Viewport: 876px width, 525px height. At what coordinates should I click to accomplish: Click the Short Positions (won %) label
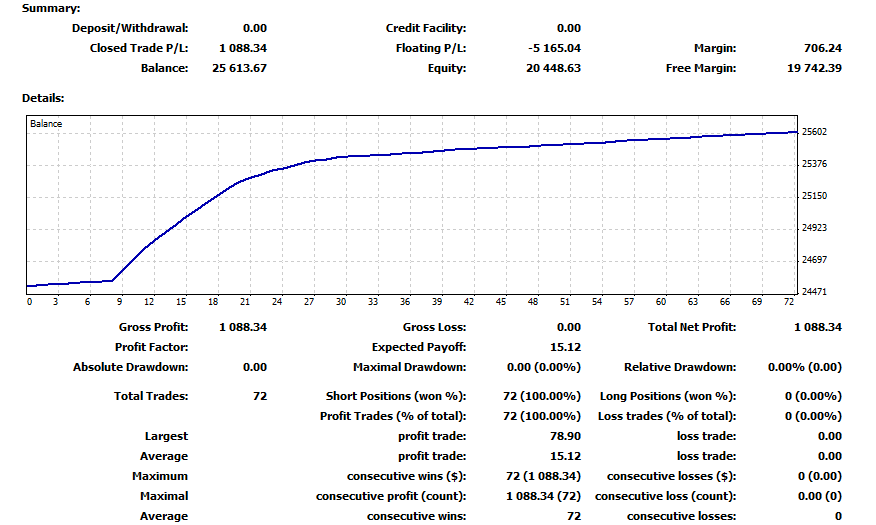396,396
